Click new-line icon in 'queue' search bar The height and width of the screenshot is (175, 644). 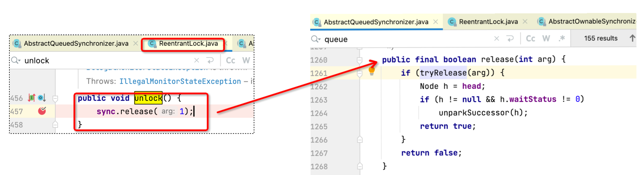tap(510, 39)
